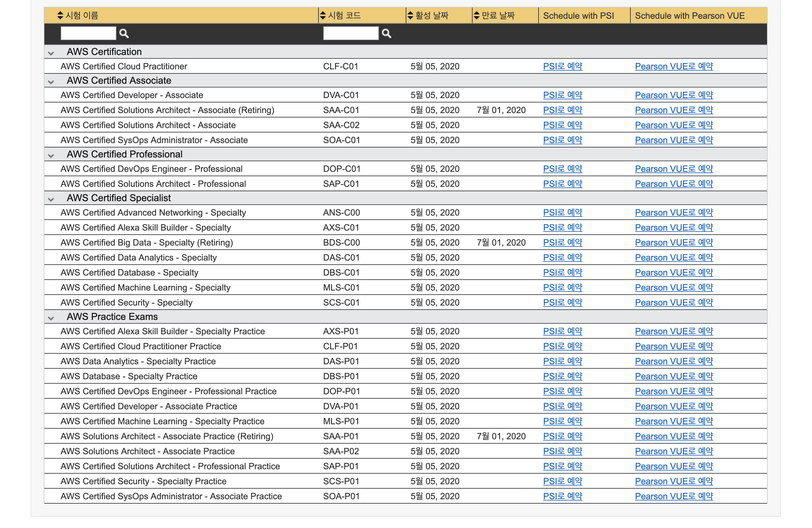Image resolution: width=812 pixels, height=528 pixels.
Task: Focus the exam code filter field
Action: 350,33
